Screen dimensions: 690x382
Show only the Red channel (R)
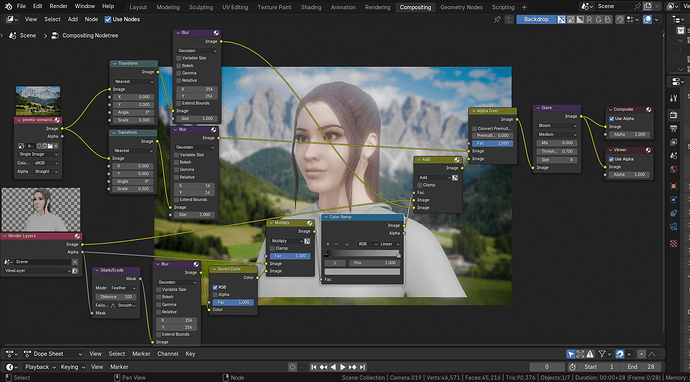point(589,19)
